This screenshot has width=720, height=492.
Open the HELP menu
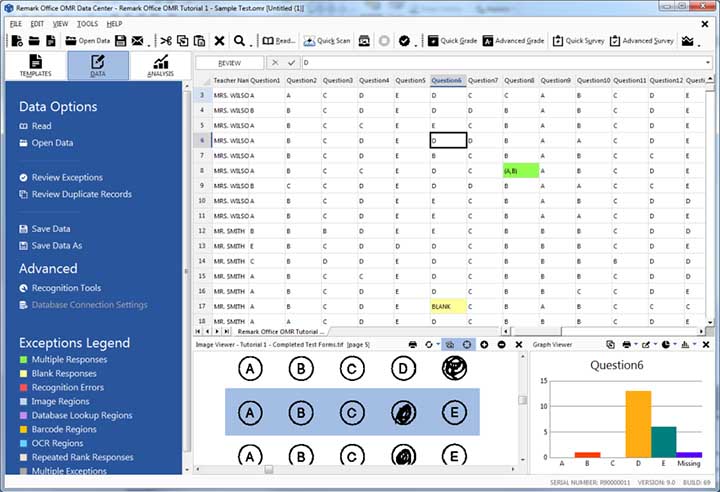click(114, 24)
